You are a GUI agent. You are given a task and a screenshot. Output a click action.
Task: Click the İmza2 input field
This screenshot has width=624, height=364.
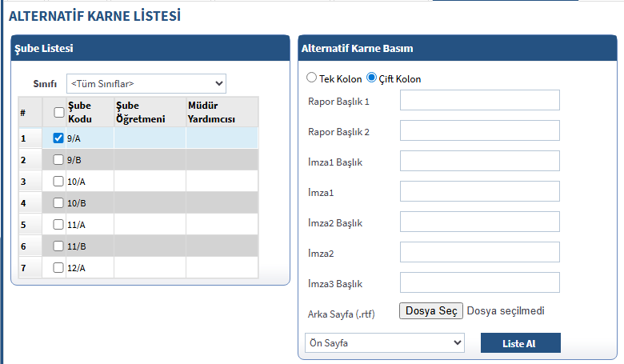point(479,252)
